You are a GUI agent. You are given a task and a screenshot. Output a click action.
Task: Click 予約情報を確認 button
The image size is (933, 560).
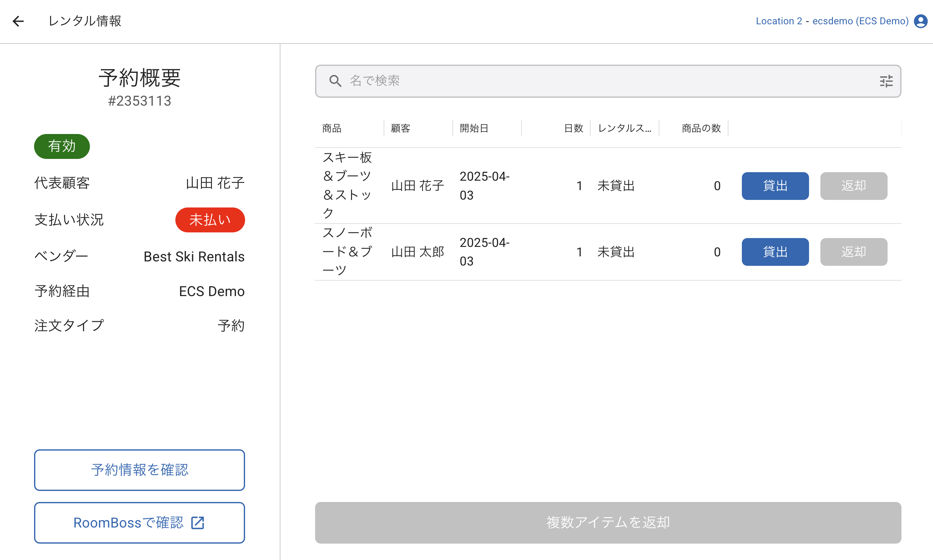(139, 470)
